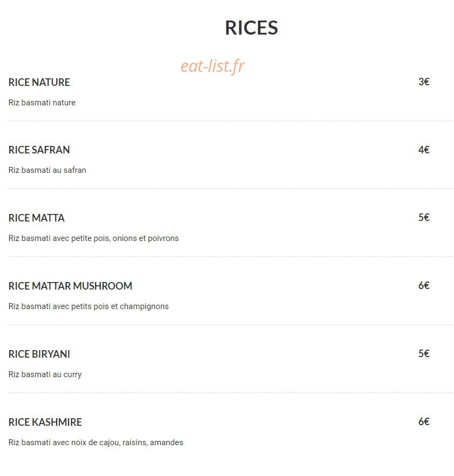Select the RICE MATTA item title

36,218
